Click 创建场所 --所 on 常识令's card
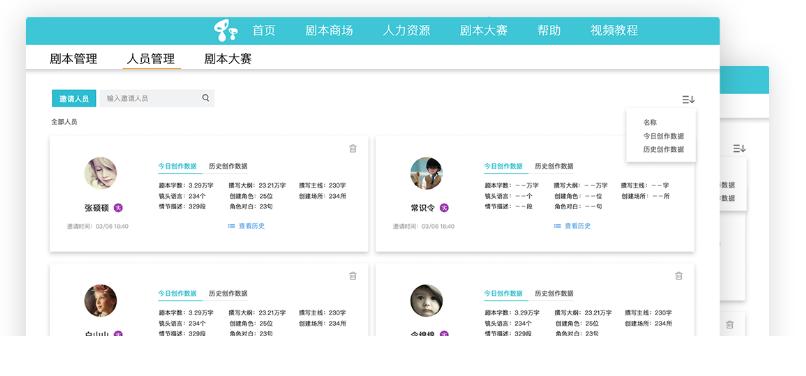The width and height of the screenshot is (806, 376). coord(646,196)
